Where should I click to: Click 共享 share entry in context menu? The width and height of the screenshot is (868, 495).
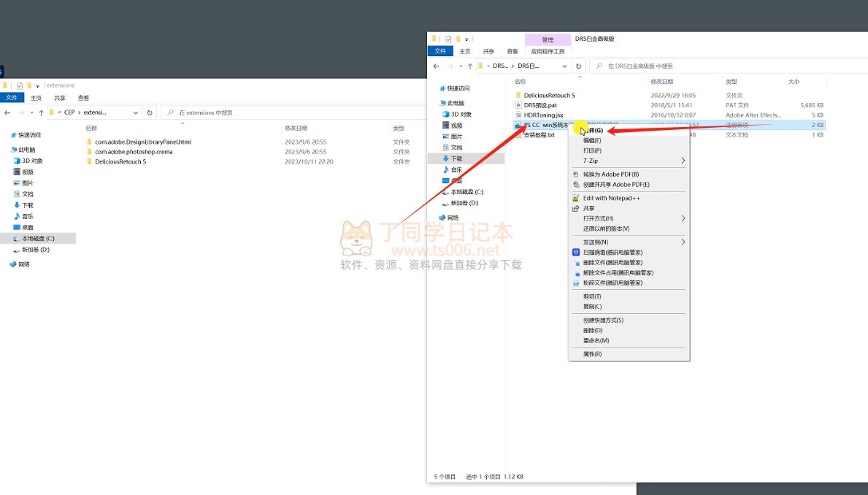pyautogui.click(x=588, y=208)
